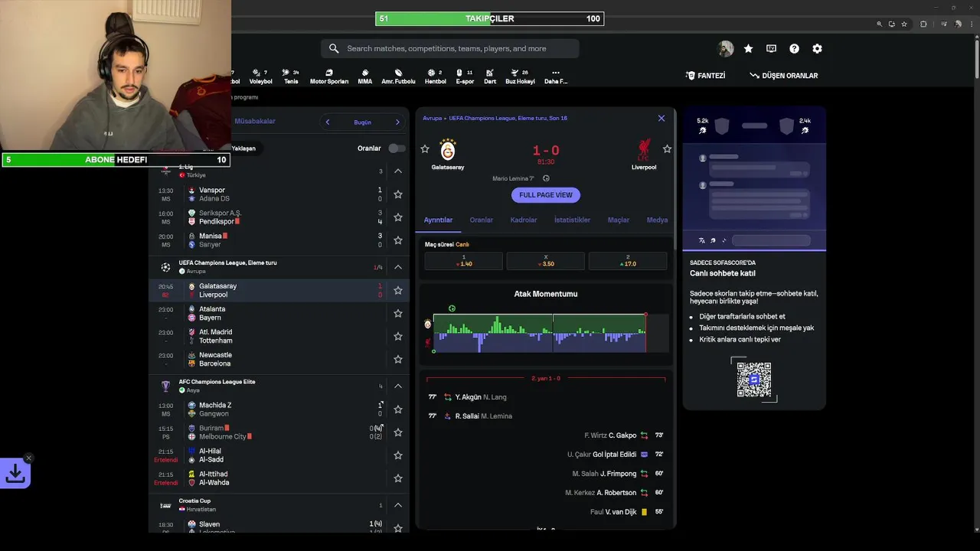This screenshot has width=980, height=551.
Task: Select the MMA sport icon
Action: coord(365,77)
